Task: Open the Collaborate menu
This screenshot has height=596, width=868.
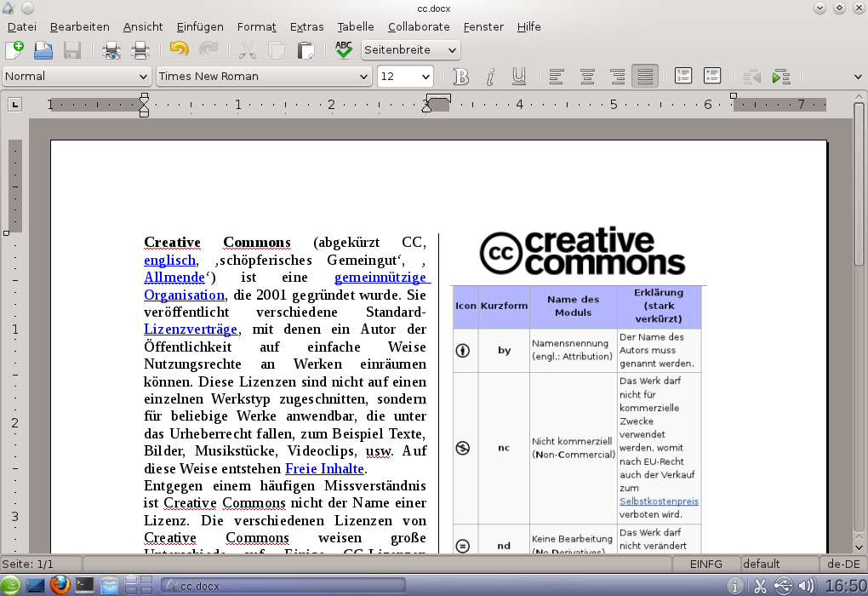Action: click(419, 27)
